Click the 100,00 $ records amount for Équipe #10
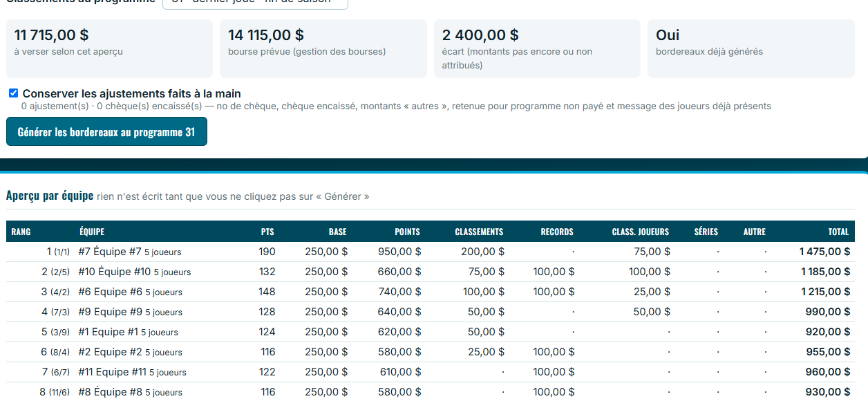This screenshot has height=401, width=868. point(554,272)
